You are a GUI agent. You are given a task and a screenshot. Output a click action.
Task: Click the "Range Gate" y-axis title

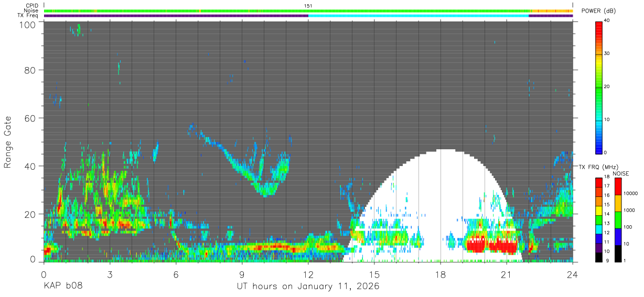coord(8,141)
